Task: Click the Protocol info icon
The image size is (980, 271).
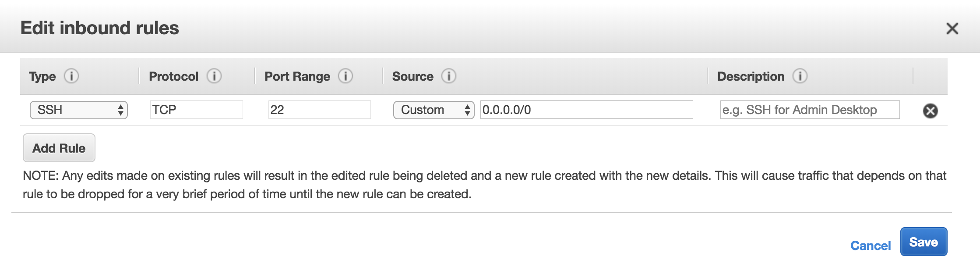Action: pos(214,76)
